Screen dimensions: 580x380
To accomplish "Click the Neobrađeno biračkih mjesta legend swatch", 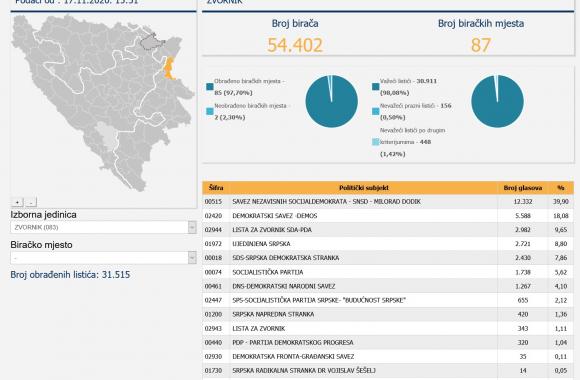I will point(210,111).
